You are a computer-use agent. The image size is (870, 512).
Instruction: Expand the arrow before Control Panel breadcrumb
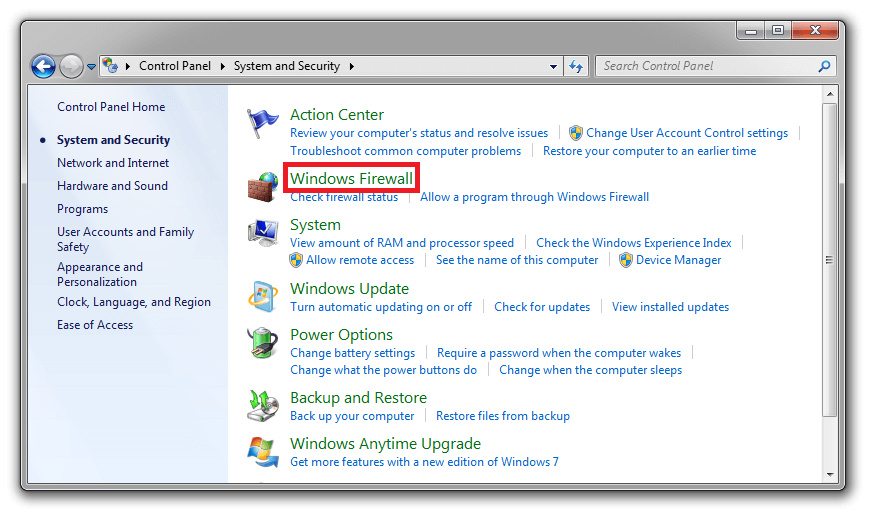tap(128, 67)
